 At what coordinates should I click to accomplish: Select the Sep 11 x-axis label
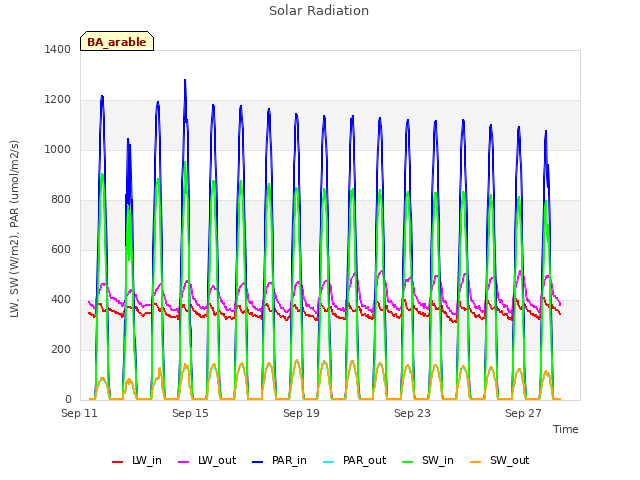79,413
